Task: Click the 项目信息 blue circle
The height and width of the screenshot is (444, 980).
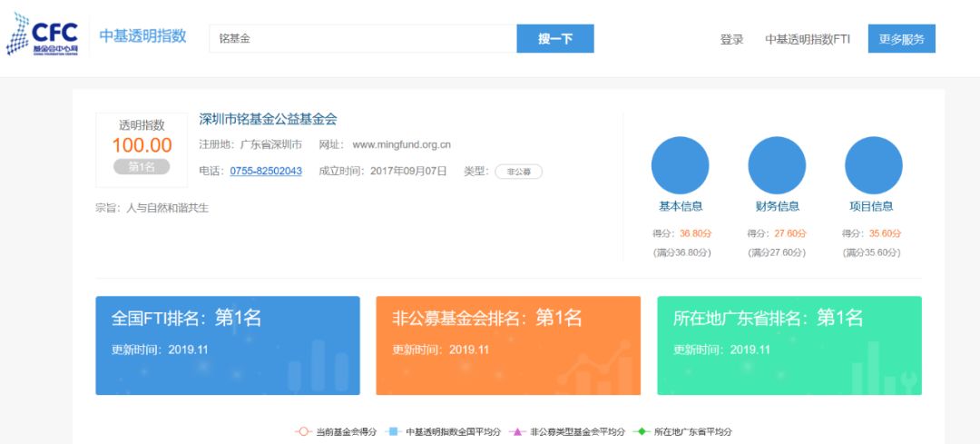Action: click(874, 165)
